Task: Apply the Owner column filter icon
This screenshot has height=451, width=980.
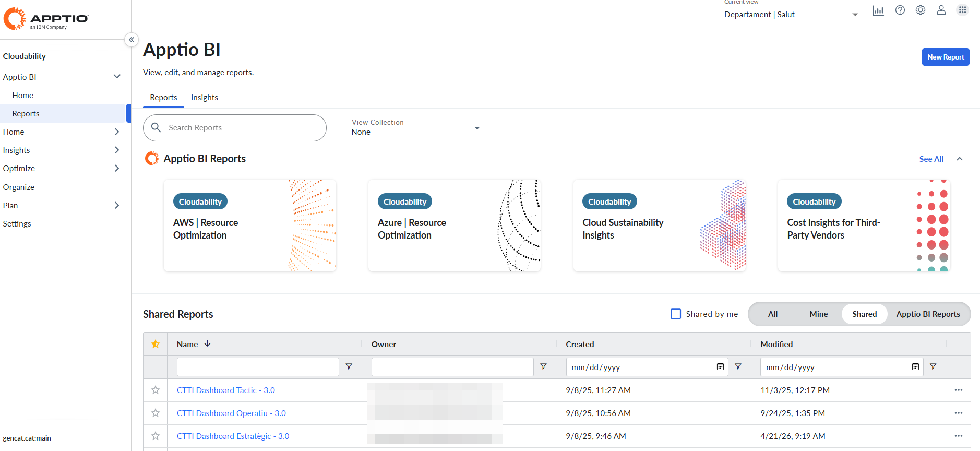Action: tap(544, 367)
